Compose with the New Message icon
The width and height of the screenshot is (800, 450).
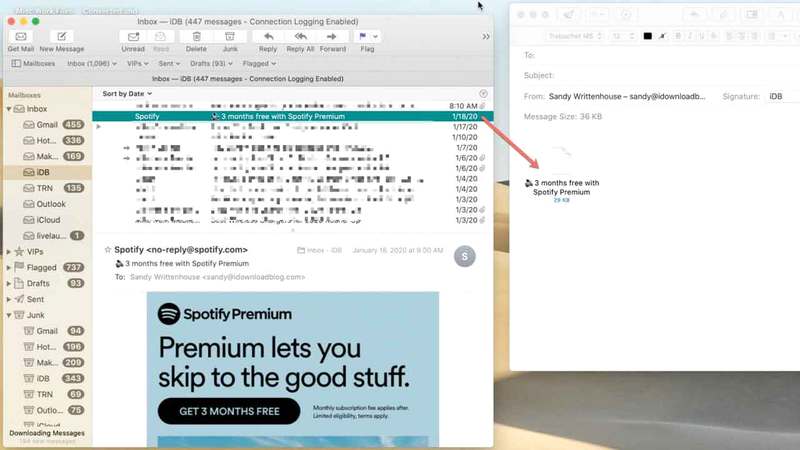point(62,37)
